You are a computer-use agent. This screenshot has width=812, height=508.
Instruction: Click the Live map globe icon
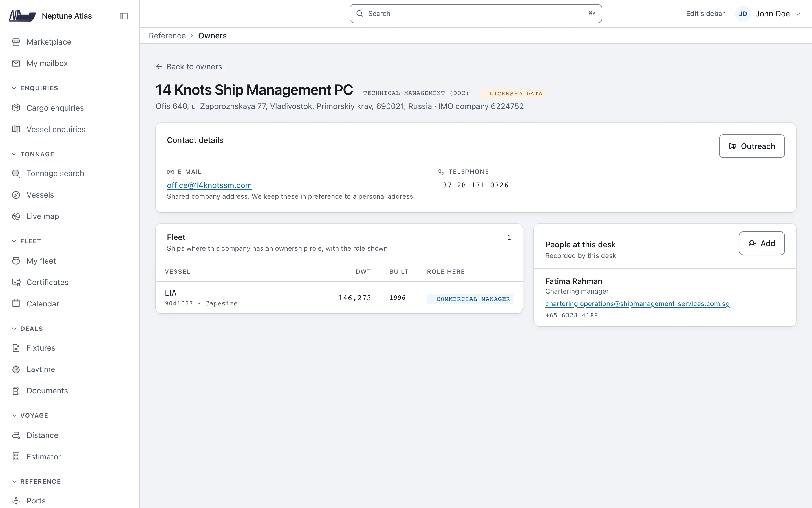click(x=16, y=216)
